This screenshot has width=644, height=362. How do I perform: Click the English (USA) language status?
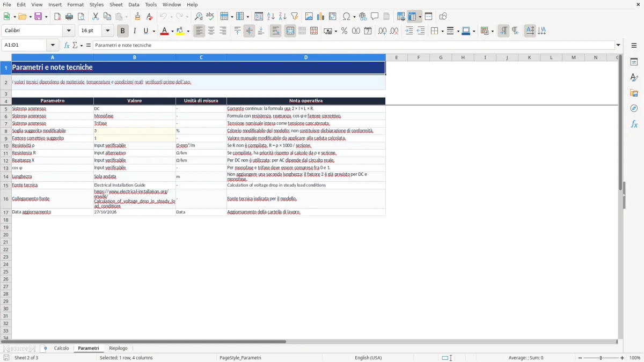368,358
